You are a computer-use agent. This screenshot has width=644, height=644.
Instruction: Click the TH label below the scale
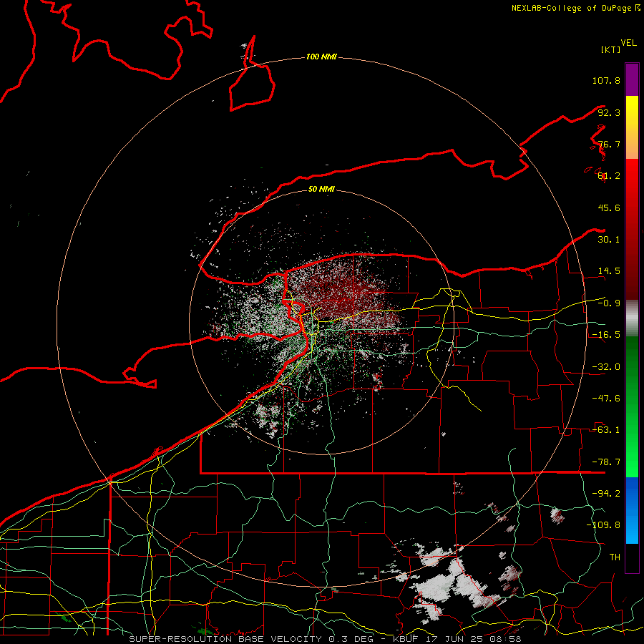615,557
